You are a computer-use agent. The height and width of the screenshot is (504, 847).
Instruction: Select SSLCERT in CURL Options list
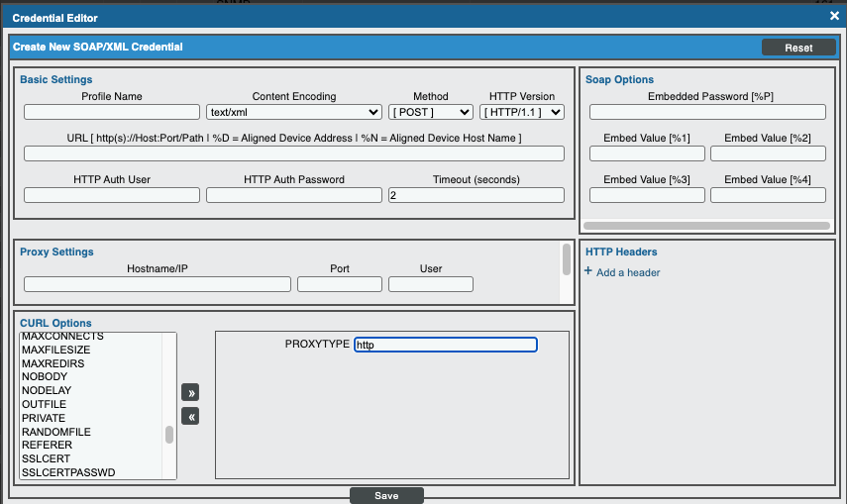[46, 459]
